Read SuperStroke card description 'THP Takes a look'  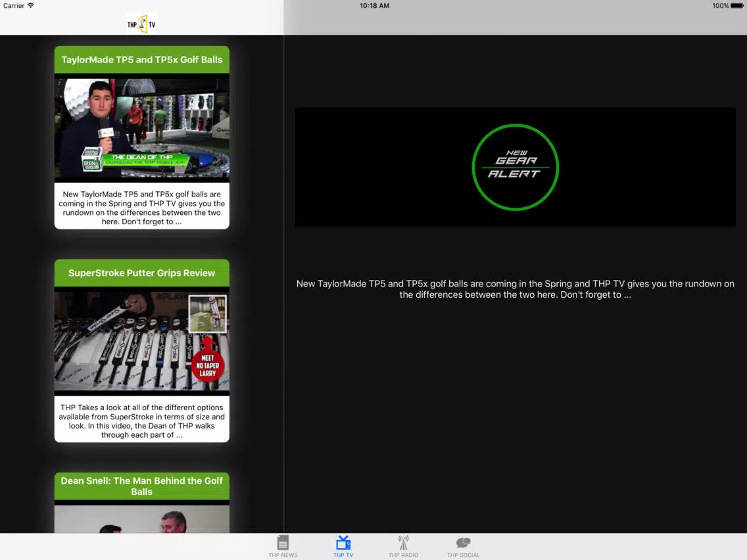[142, 421]
